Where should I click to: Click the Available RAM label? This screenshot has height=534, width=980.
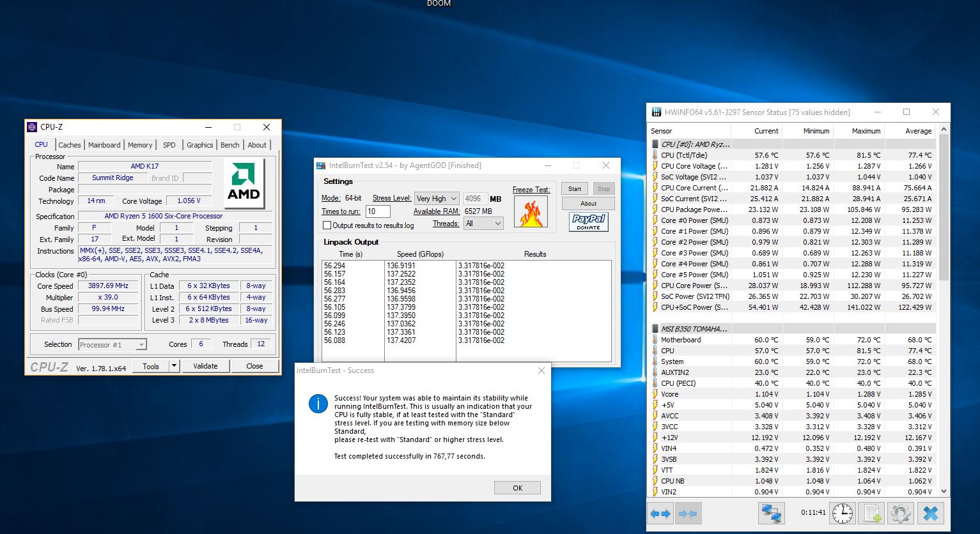point(437,211)
